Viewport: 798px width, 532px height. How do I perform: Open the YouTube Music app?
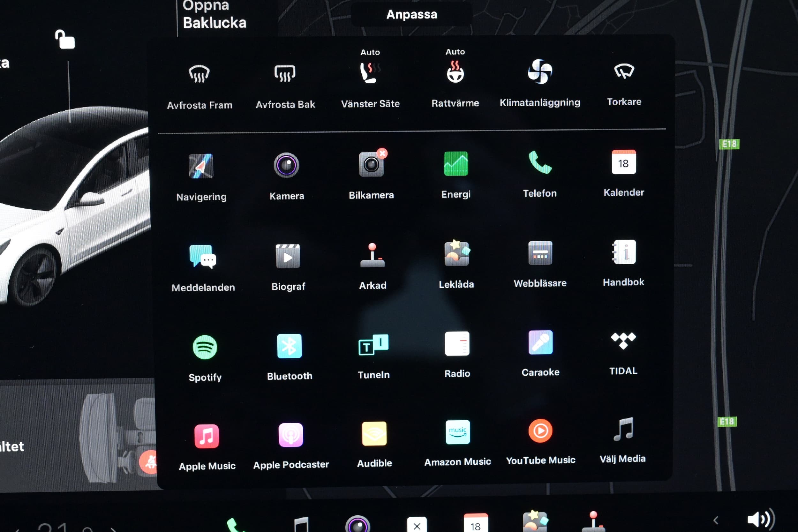540,431
